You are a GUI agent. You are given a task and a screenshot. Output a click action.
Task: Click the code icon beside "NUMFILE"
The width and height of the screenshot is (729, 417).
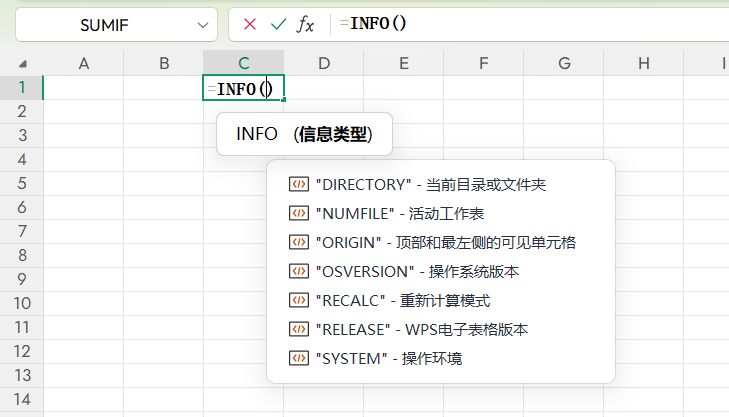tap(298, 213)
